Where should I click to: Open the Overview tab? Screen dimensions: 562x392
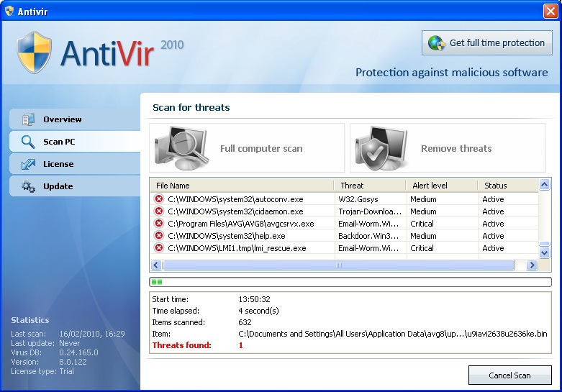click(x=75, y=119)
